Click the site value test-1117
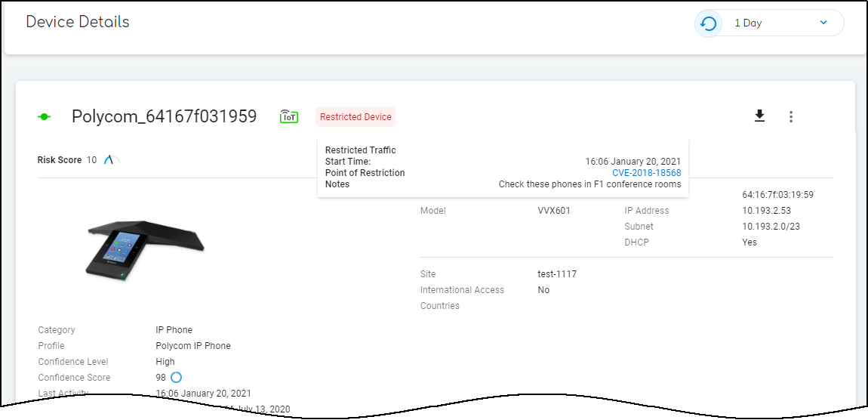Viewport: 868px width, 420px height. pyautogui.click(x=557, y=273)
